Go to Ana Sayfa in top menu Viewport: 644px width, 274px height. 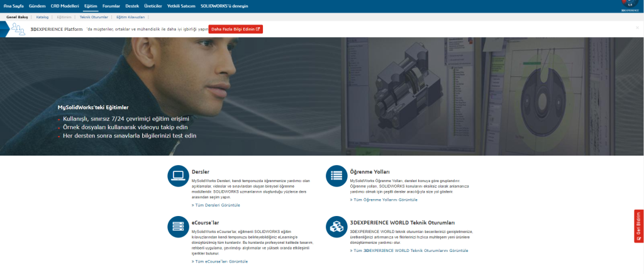coord(13,6)
